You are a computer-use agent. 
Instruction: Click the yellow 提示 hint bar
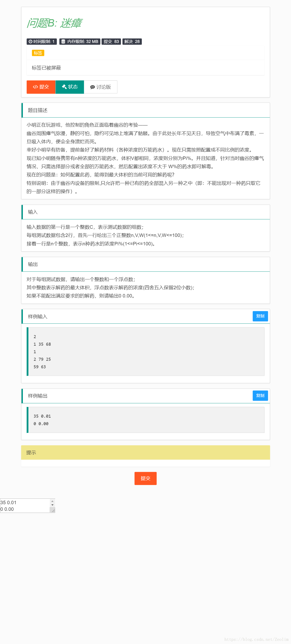coord(145,453)
